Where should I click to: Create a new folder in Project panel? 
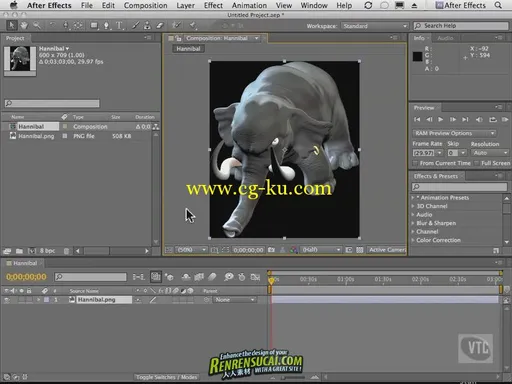point(19,251)
